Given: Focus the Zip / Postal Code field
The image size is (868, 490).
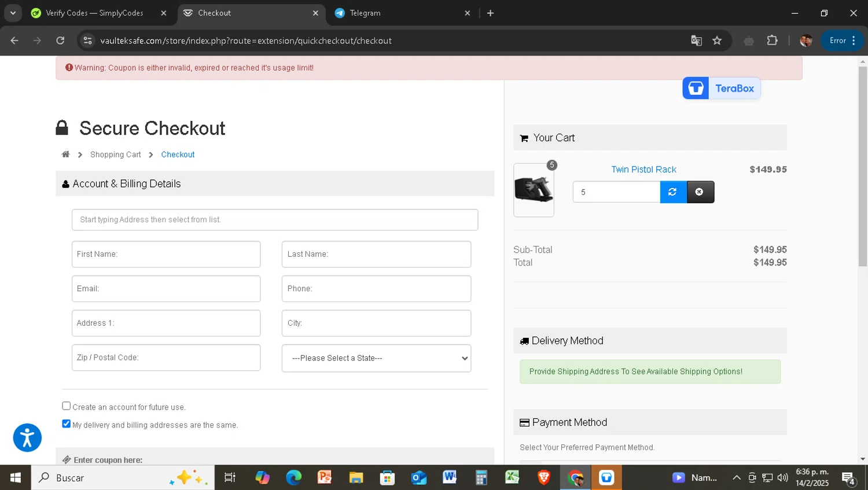Looking at the screenshot, I should tap(166, 358).
